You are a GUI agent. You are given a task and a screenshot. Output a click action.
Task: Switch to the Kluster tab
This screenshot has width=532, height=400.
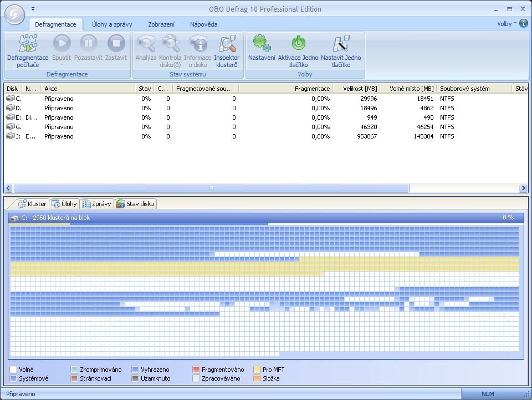click(x=32, y=203)
